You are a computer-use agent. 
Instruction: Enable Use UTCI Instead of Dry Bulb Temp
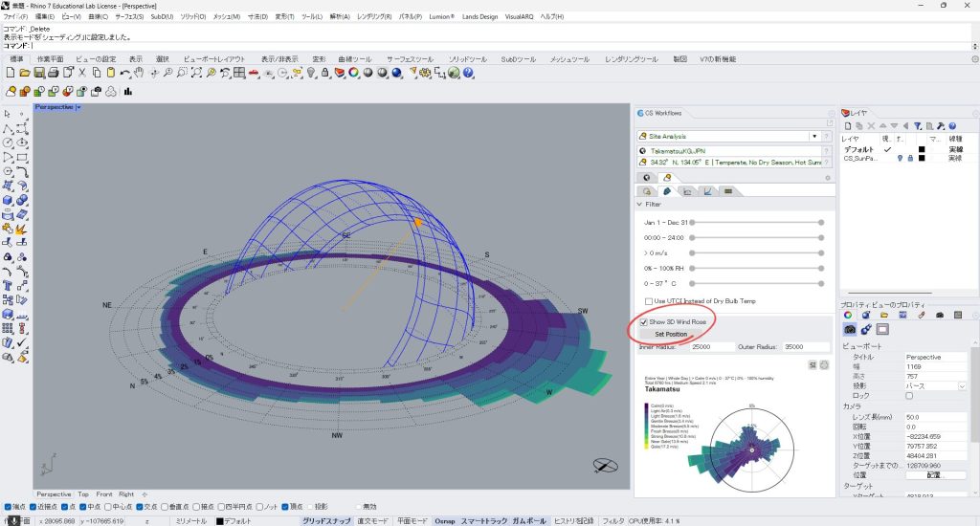click(648, 301)
